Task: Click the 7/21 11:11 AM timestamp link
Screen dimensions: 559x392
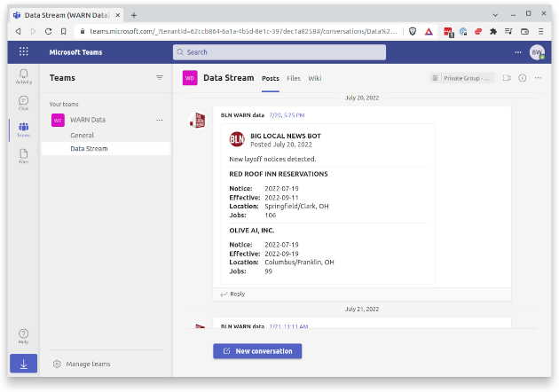Action: pyautogui.click(x=288, y=326)
